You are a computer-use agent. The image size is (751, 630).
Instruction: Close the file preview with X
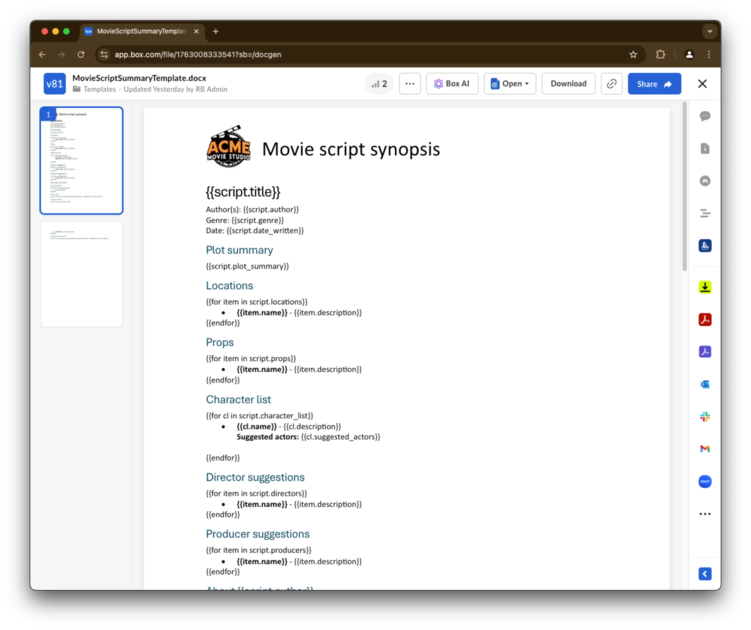pyautogui.click(x=702, y=84)
